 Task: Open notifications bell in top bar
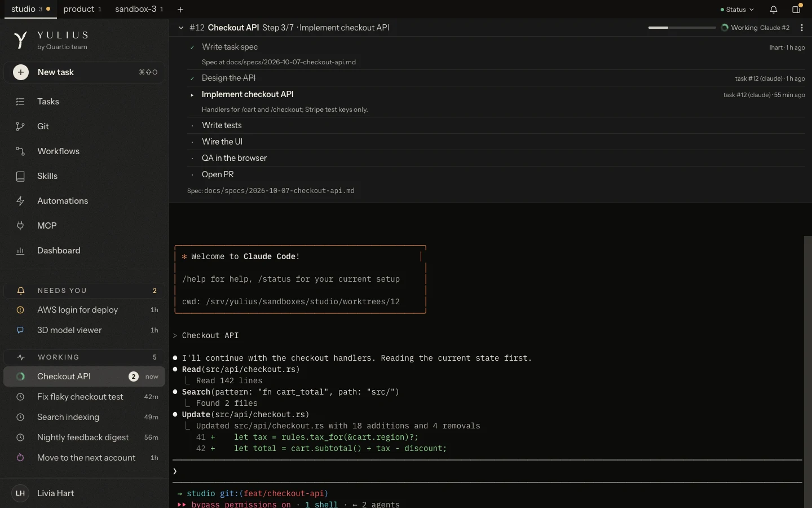774,10
